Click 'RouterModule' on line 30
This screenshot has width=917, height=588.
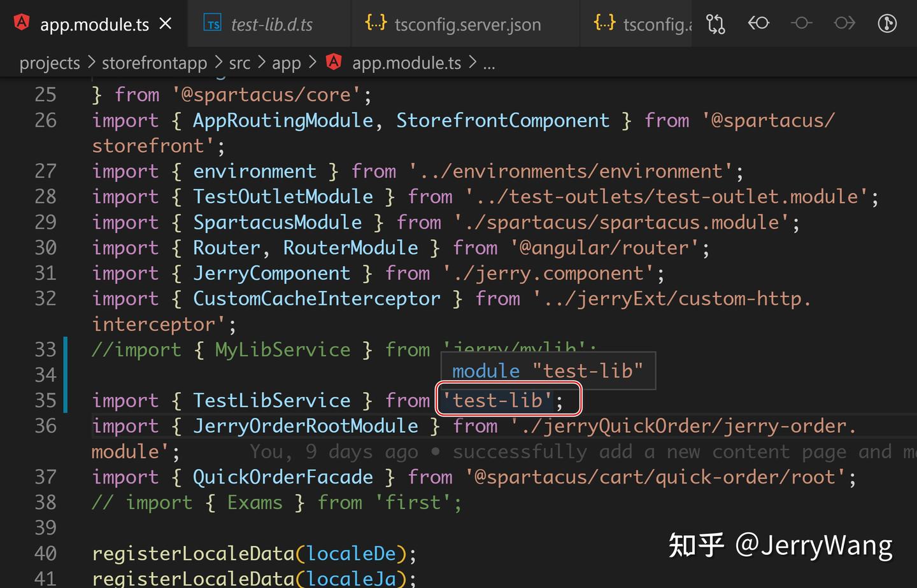pos(350,248)
